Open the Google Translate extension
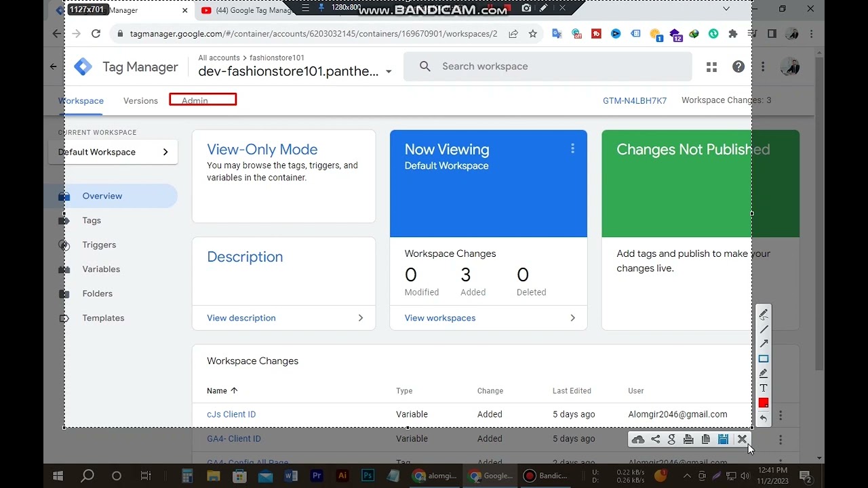The height and width of the screenshot is (488, 868). click(557, 33)
